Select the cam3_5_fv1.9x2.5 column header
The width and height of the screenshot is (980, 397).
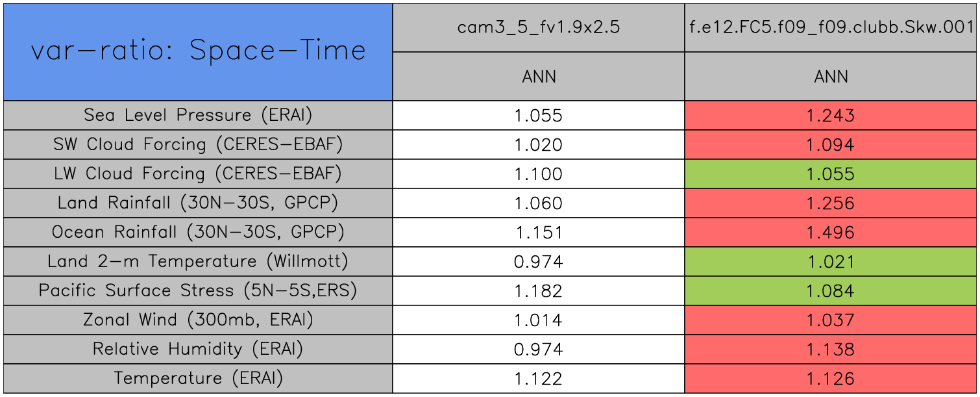pyautogui.click(x=539, y=27)
